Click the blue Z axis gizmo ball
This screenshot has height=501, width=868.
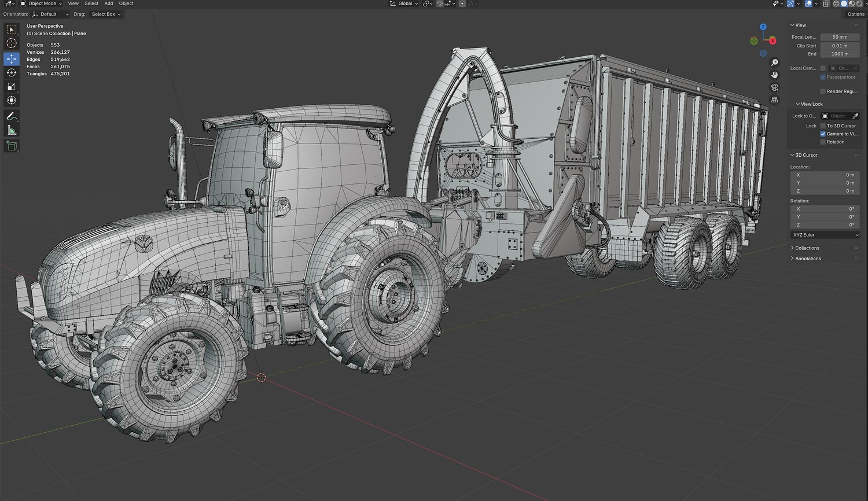point(763,27)
